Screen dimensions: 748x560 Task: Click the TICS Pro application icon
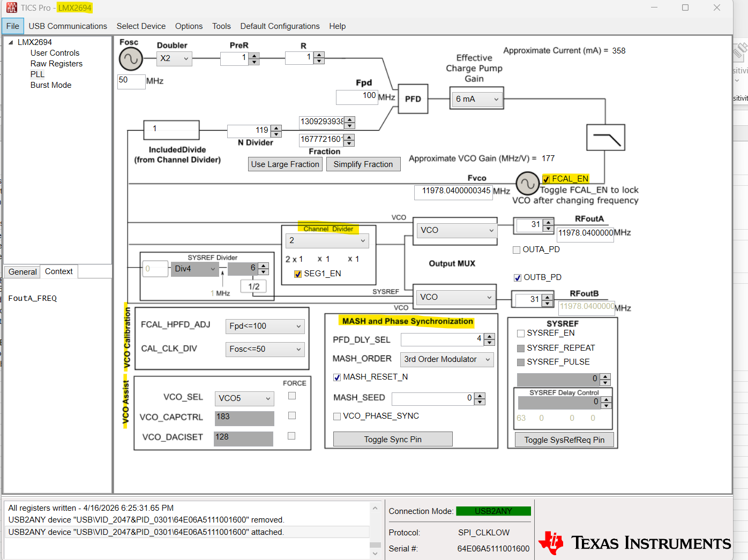(x=11, y=7)
